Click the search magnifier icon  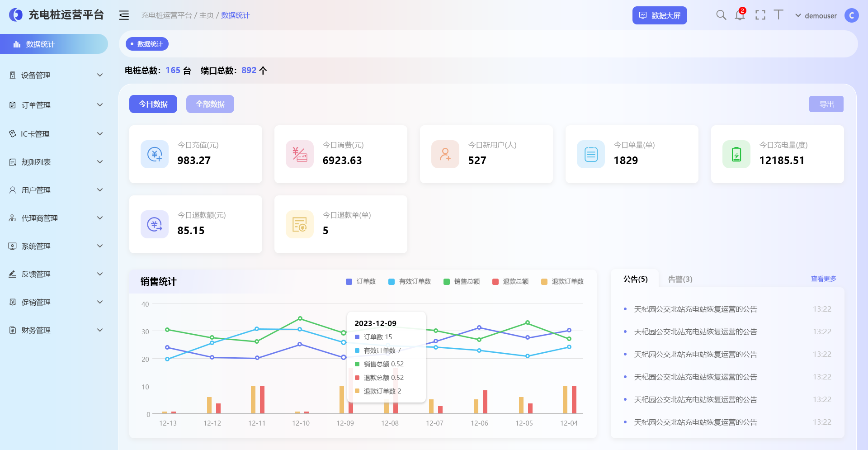tap(721, 15)
